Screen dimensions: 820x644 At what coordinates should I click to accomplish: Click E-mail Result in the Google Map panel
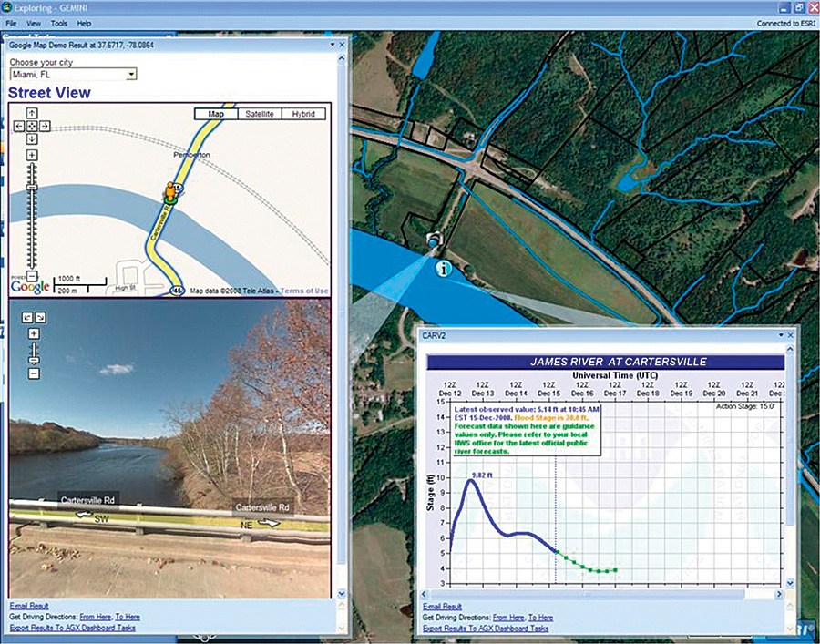[x=29, y=606]
